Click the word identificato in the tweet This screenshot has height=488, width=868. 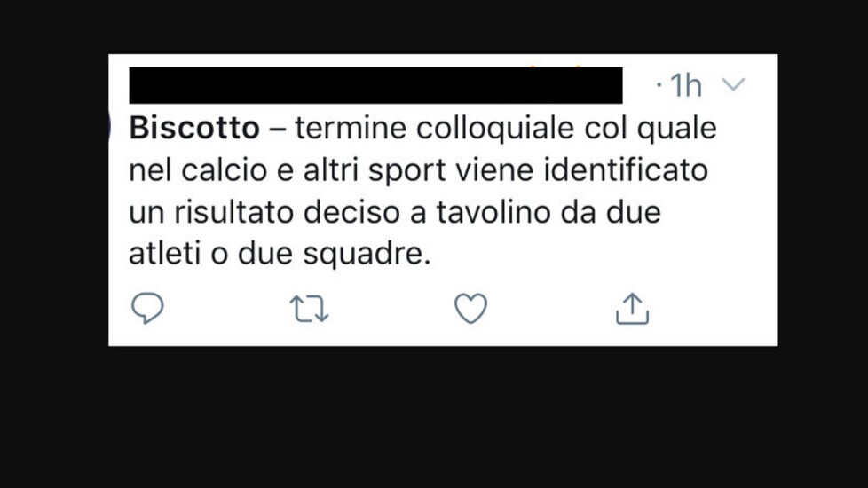click(626, 169)
